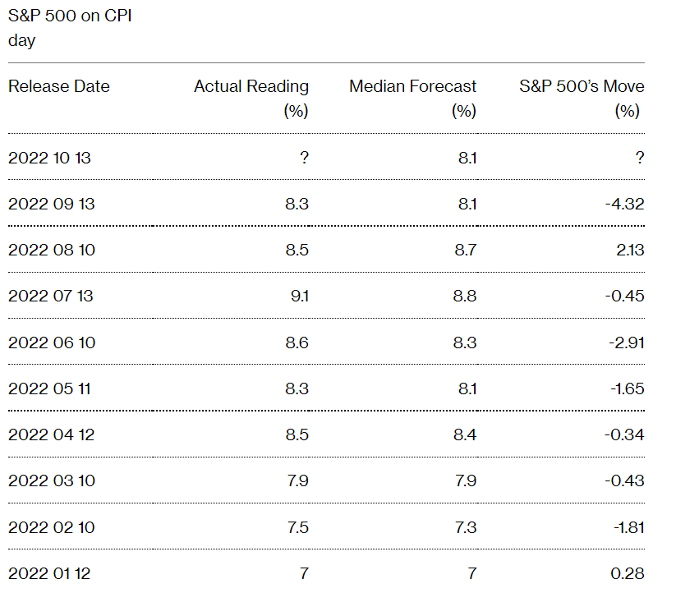This screenshot has width=676, height=616.
Task: Select the 7.5 actual reading value
Action: pos(297,527)
